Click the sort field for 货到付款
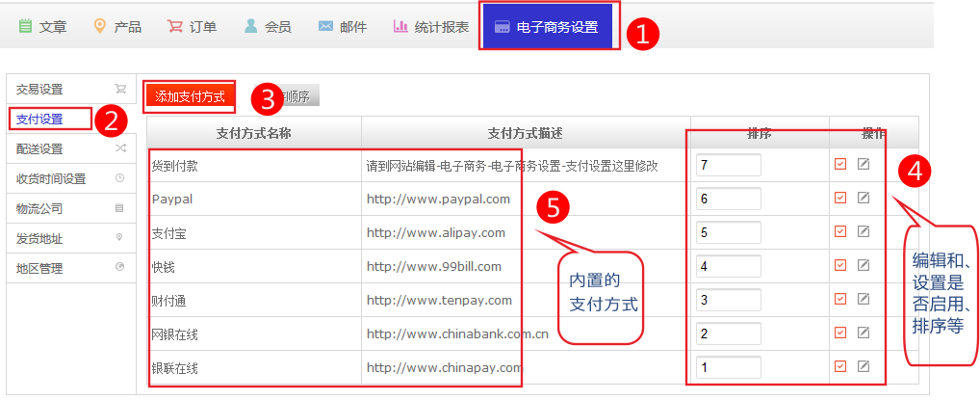This screenshot has height=400, width=980. tap(728, 165)
